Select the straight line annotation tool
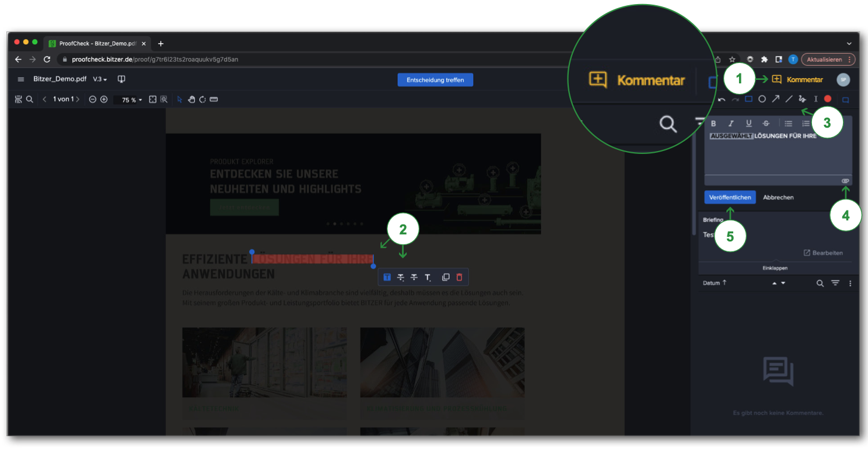 click(789, 99)
